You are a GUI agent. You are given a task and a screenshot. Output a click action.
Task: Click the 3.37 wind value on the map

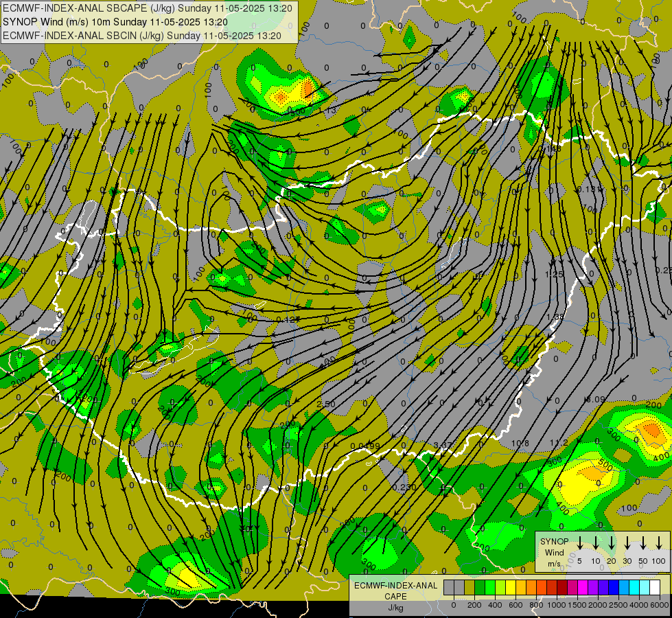coord(443,445)
